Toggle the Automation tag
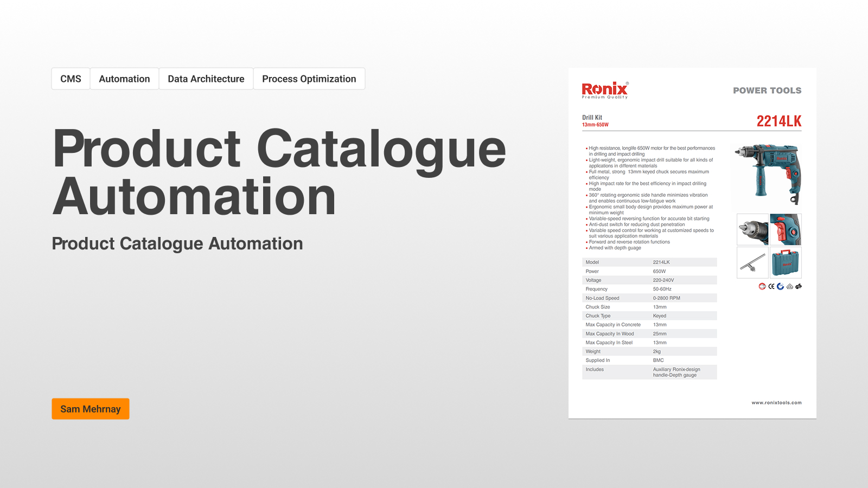 pyautogui.click(x=124, y=79)
